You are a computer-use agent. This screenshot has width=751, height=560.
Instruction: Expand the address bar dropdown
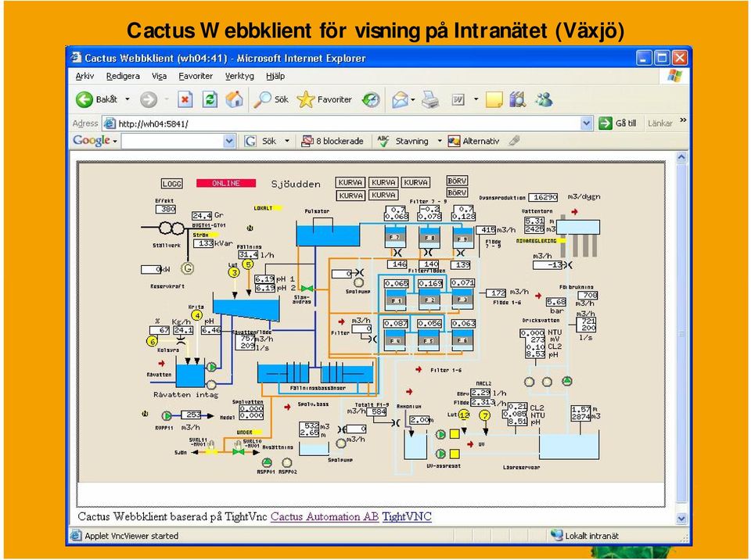coord(587,124)
